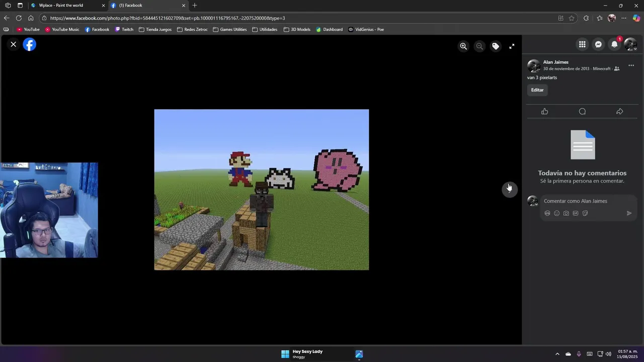The image size is (644, 362).
Task: Open emoji picker in comment box
Action: click(556, 213)
